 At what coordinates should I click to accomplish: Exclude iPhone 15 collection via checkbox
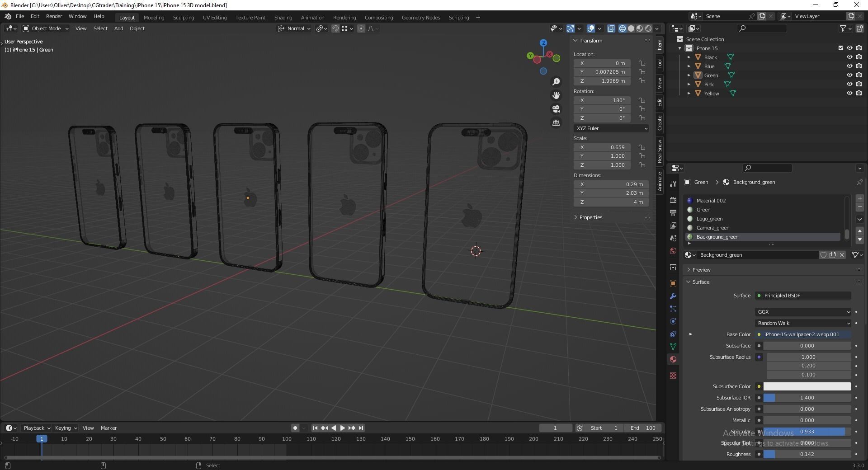tap(841, 48)
